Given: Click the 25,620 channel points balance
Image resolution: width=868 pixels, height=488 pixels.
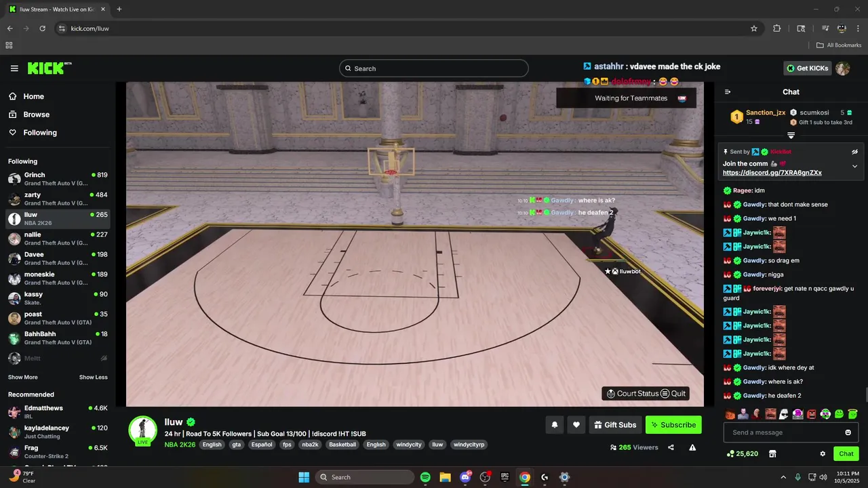Looking at the screenshot, I should point(742,453).
